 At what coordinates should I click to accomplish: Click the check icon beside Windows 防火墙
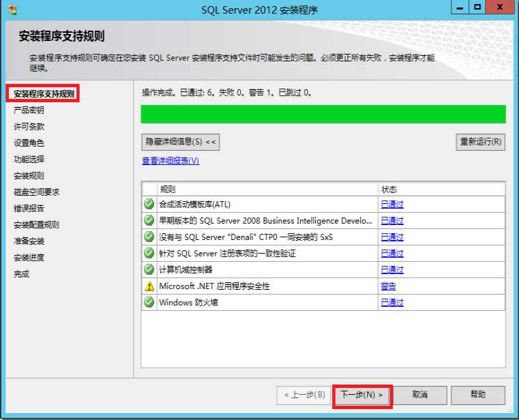tap(149, 302)
